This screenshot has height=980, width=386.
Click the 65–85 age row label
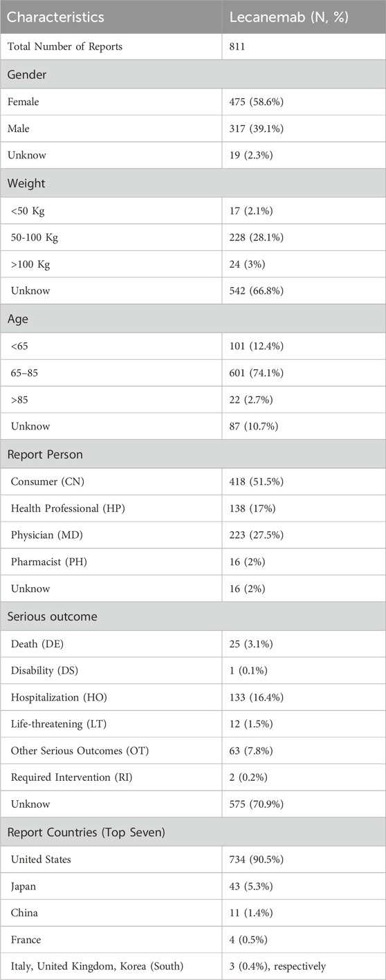point(25,373)
